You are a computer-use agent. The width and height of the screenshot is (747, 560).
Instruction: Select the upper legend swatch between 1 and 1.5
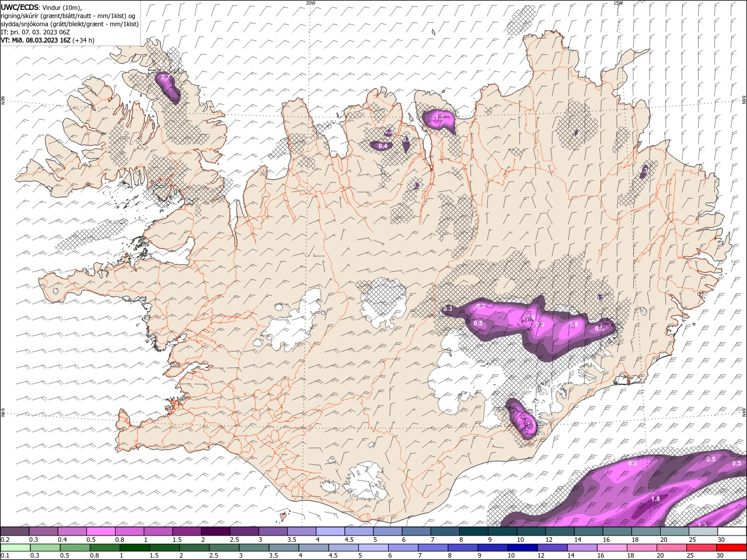158,531
